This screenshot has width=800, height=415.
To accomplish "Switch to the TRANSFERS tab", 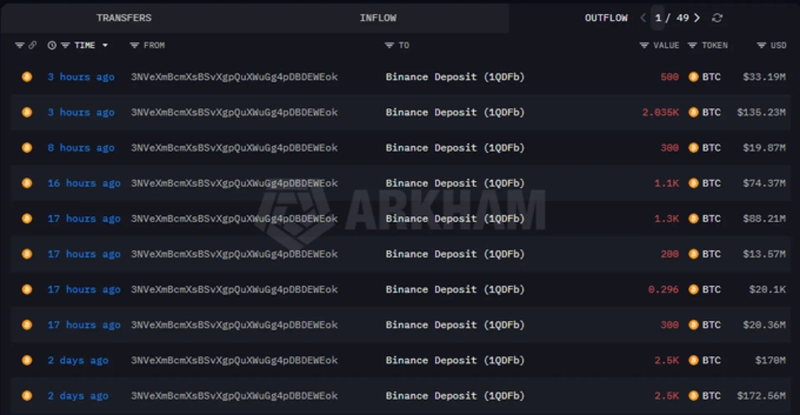I will pos(124,18).
